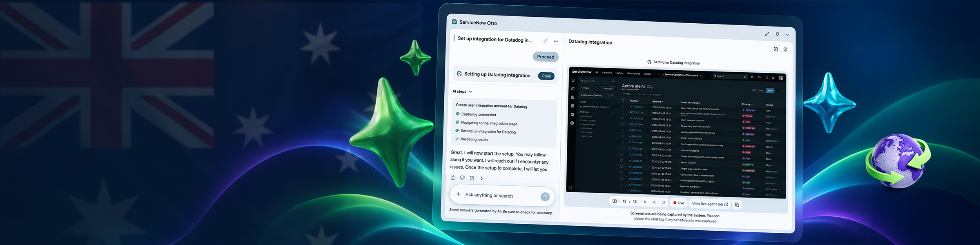980x245 pixels.
Task: Click the send arrow in chat input
Action: 545,197
